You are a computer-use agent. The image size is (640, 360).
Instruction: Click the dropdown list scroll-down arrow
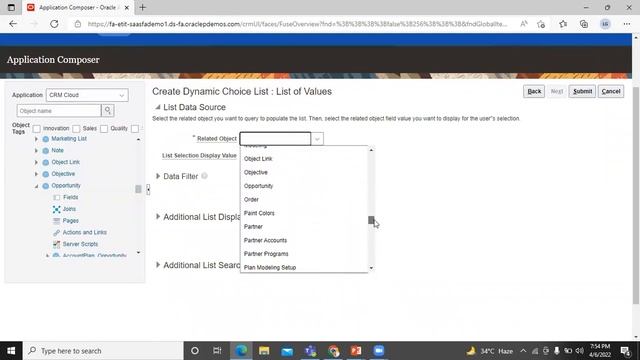371,268
